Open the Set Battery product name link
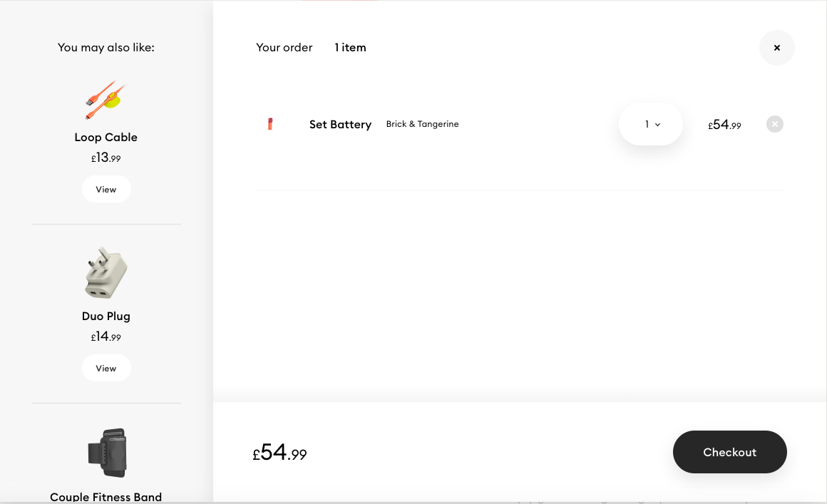Screen dimensions: 827x504 coord(340,125)
